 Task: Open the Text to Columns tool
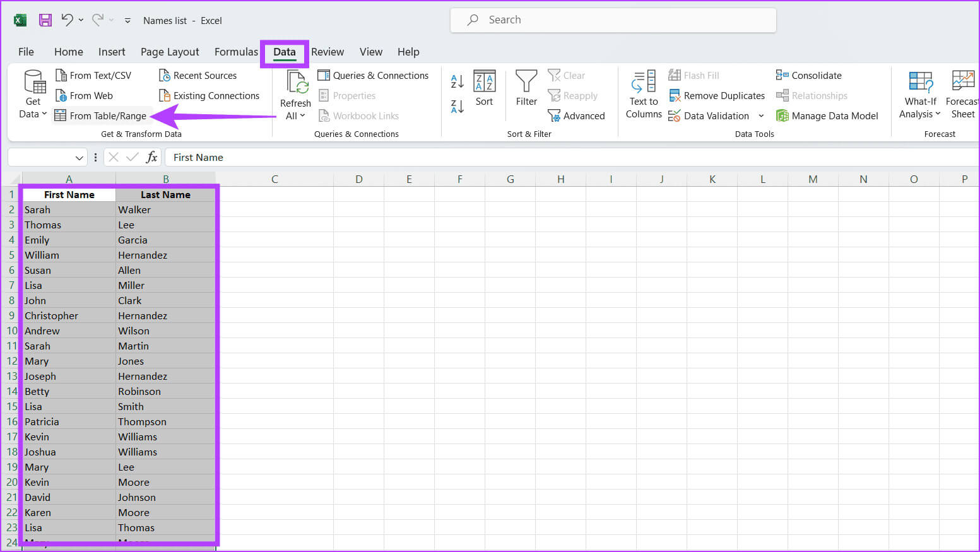644,95
